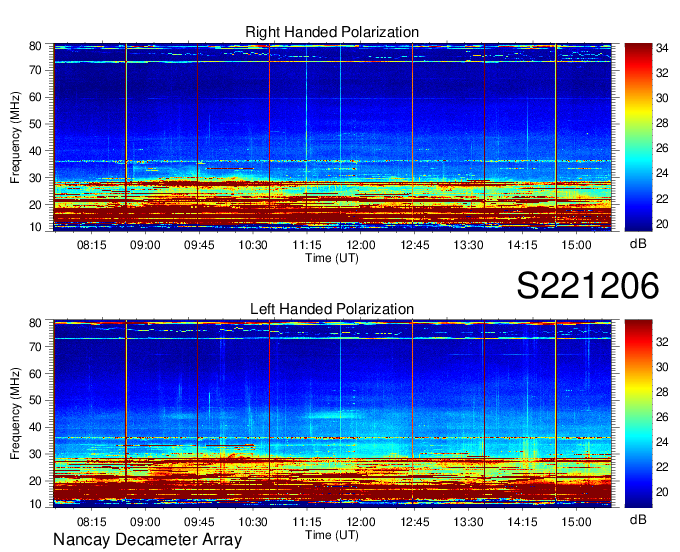
Task: Click the "15:00" tick on bottom time axis
Action: coord(576,522)
